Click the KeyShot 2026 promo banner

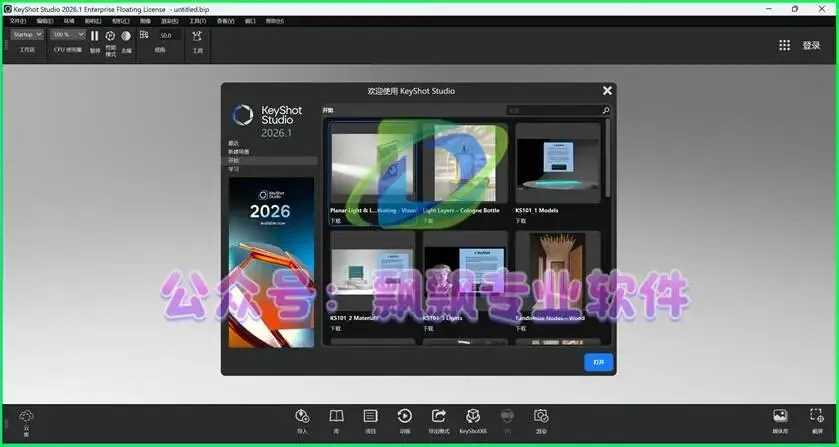[271, 262]
